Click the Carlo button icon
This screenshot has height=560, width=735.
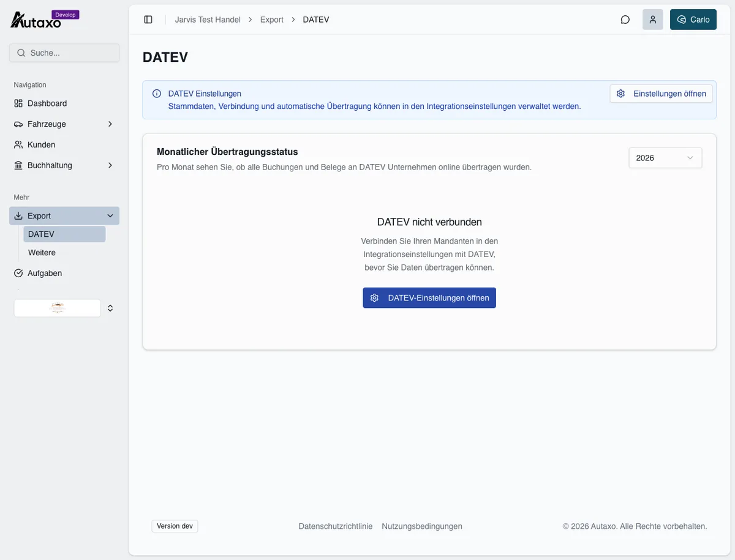682,20
